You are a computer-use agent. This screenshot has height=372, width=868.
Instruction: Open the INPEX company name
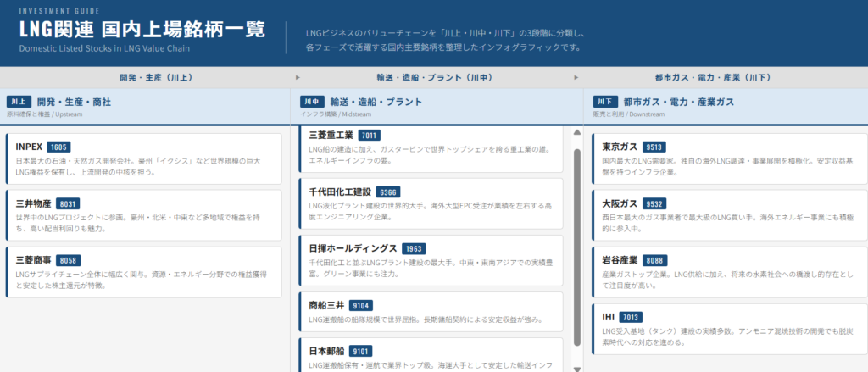[x=30, y=147]
